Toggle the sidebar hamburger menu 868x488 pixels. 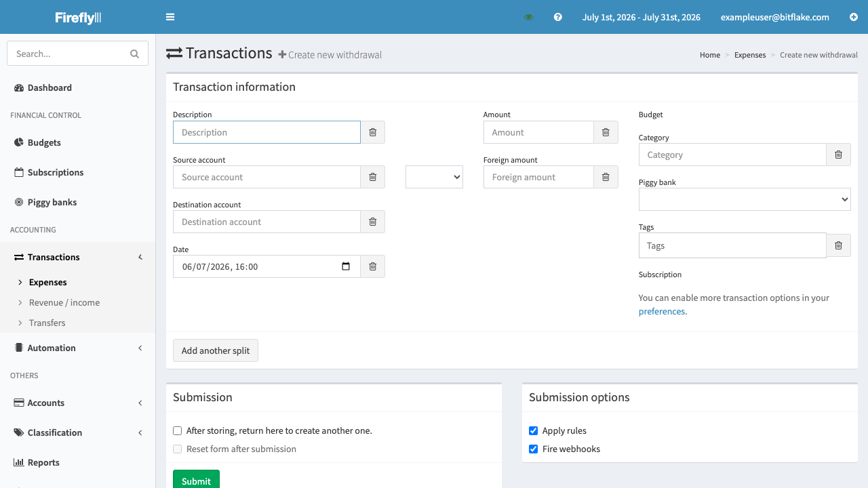click(170, 17)
